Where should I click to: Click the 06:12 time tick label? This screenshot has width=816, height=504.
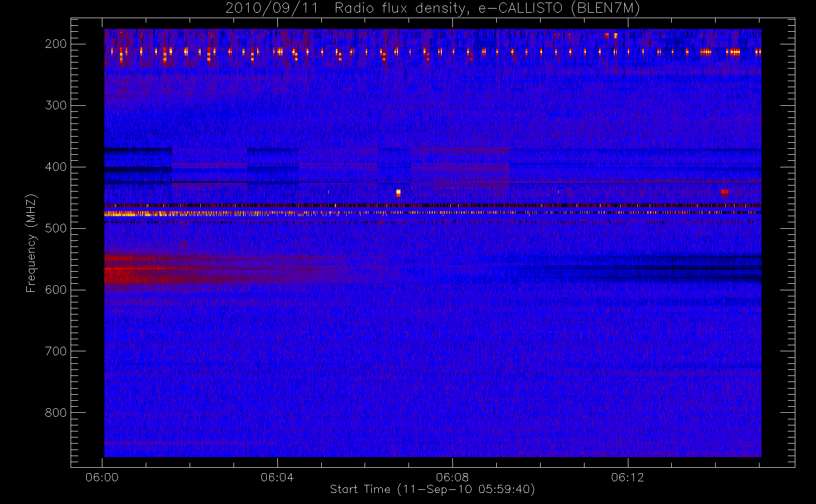[x=627, y=477]
